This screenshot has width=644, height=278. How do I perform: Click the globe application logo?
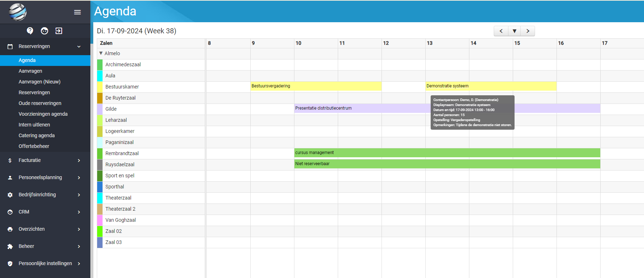18,12
